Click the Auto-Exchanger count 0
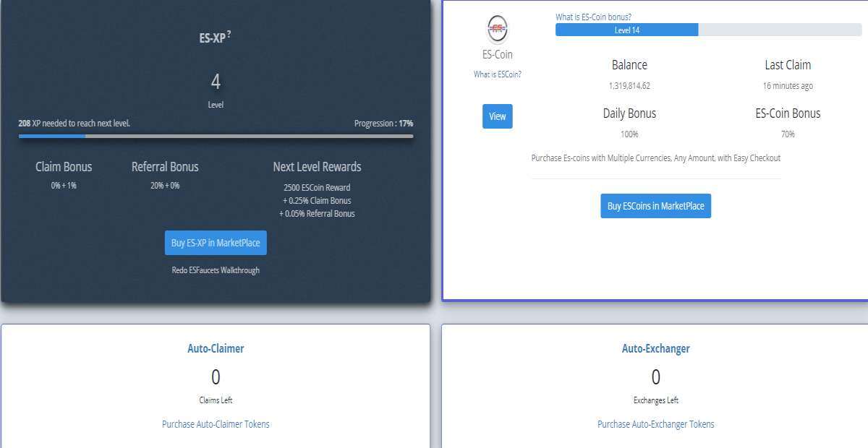 tap(655, 377)
